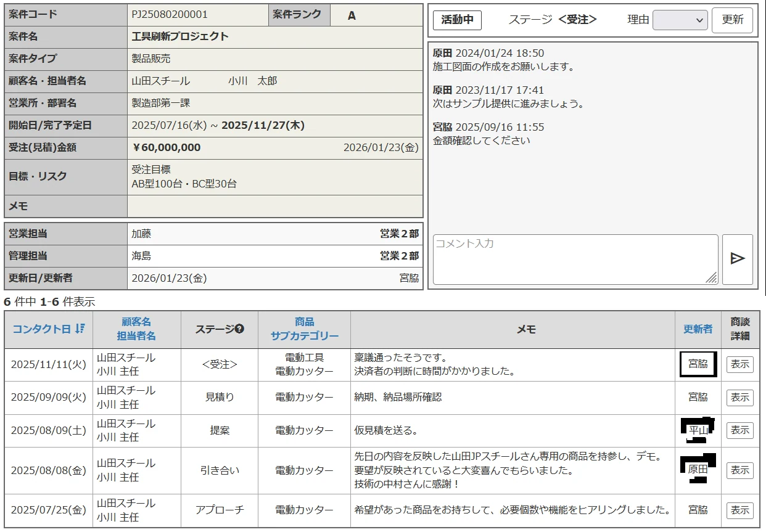Click the boxed 宮脇 updater in first row
This screenshot has height=532, width=766.
698,364
